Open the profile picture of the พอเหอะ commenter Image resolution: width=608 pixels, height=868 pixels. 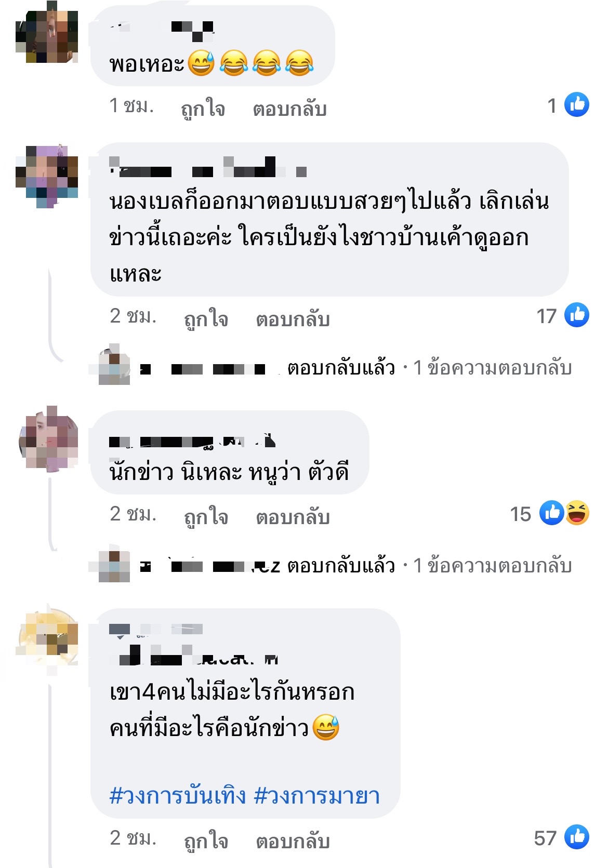(x=47, y=32)
